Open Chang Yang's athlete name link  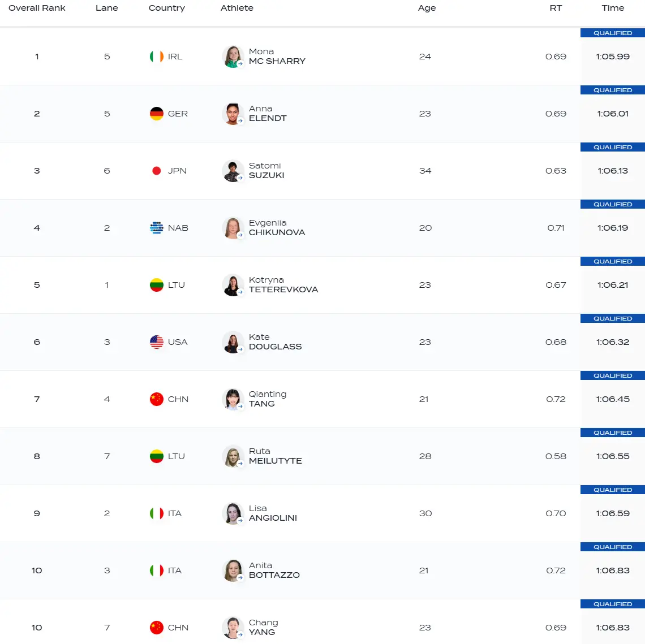[x=263, y=628]
